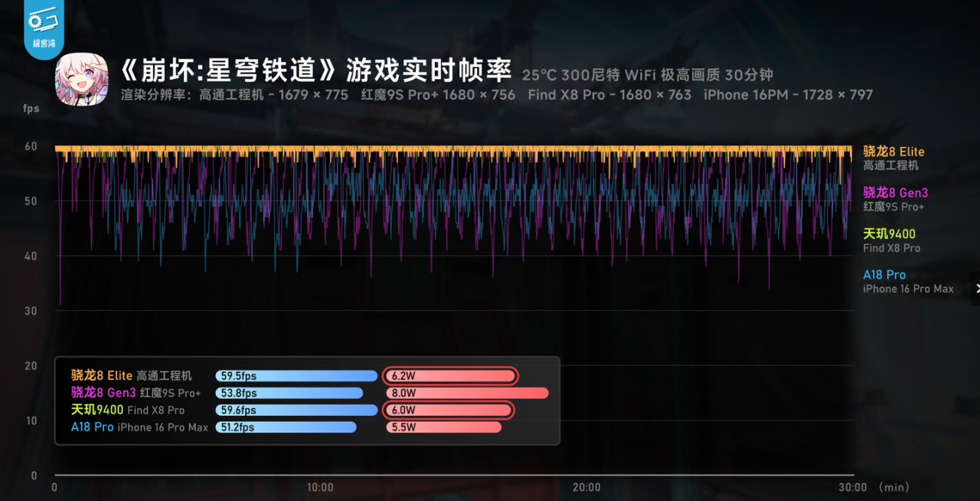The width and height of the screenshot is (980, 501).
Task: Click the 10:00 time axis marker
Action: point(320,487)
